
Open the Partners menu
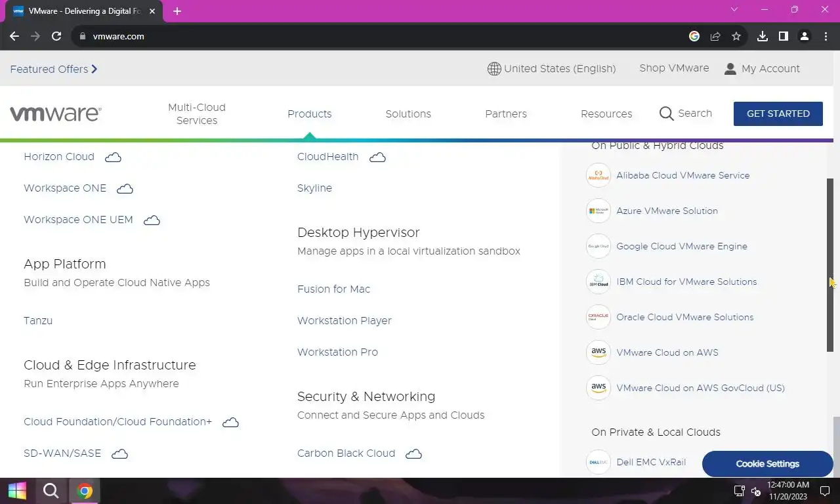pos(506,114)
